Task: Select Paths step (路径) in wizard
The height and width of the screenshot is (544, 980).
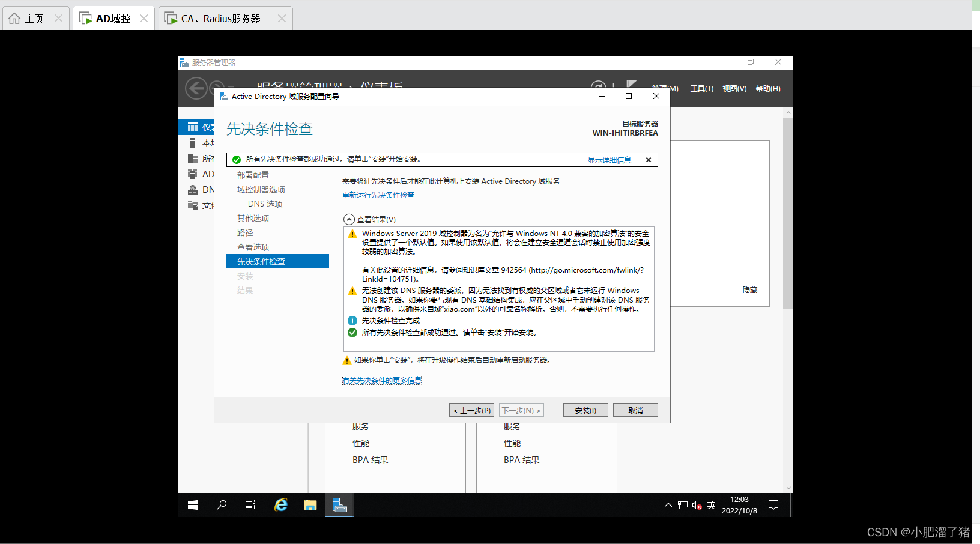Action: tap(245, 232)
